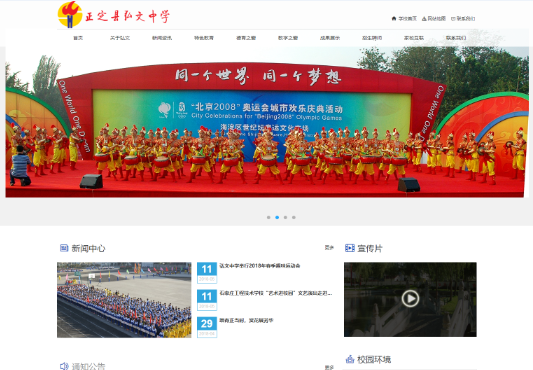Play the 宣传片 promotional video
Screen dimensions: 533x370
[x=410, y=299]
